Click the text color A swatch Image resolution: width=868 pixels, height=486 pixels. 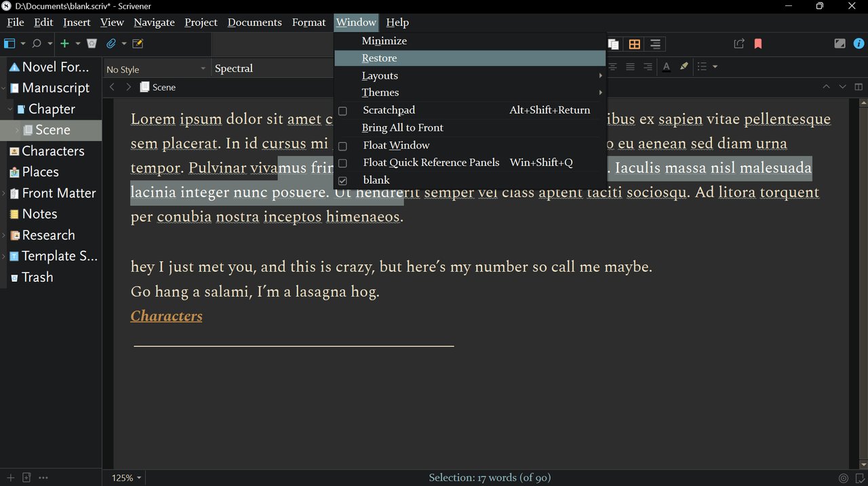coord(666,66)
